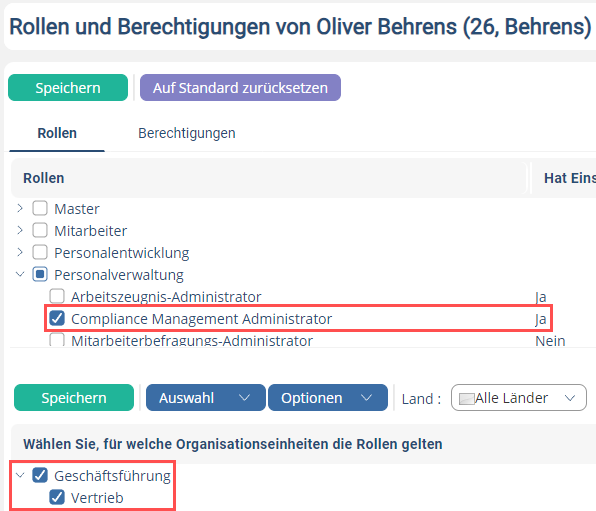
Task: Check the Mitarbeiter role checkbox
Action: (40, 230)
